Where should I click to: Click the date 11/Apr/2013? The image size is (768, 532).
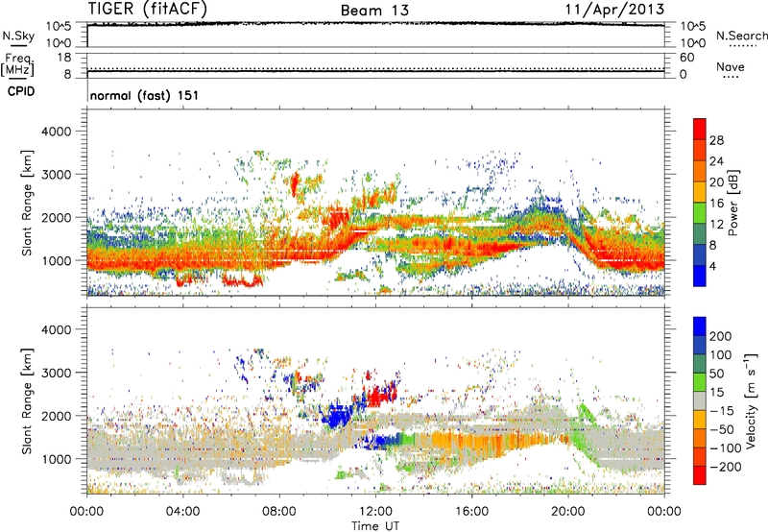point(615,9)
